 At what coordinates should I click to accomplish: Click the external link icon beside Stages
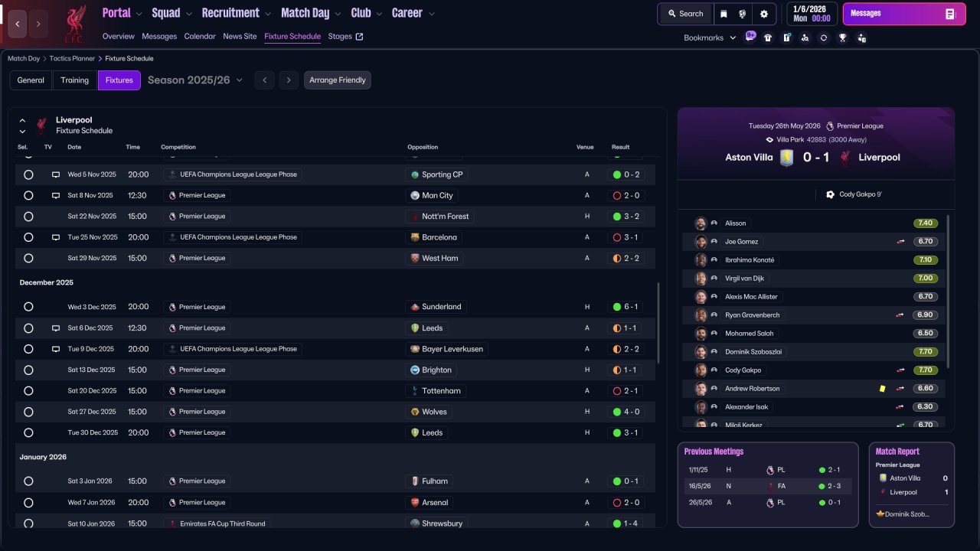click(x=360, y=36)
